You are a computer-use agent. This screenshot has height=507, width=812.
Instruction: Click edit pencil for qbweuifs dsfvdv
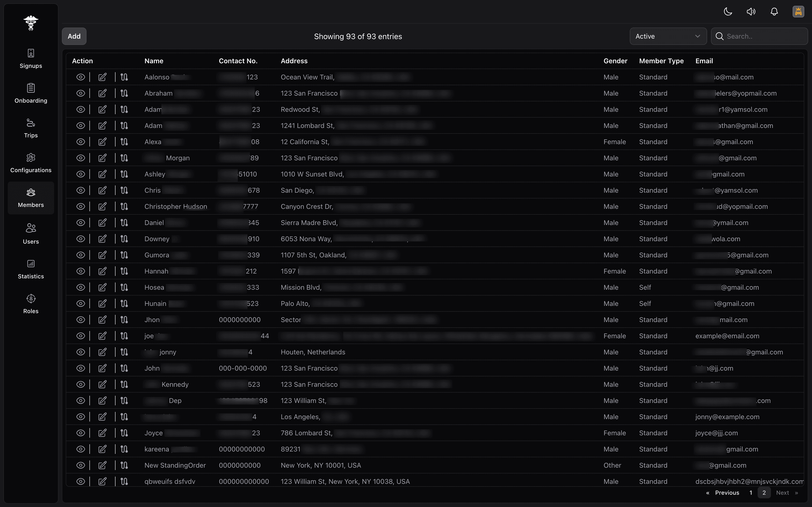pos(102,481)
